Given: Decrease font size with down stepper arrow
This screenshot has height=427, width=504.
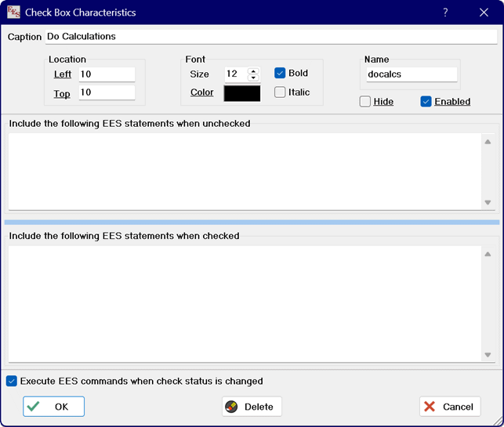Looking at the screenshot, I should [253, 78].
